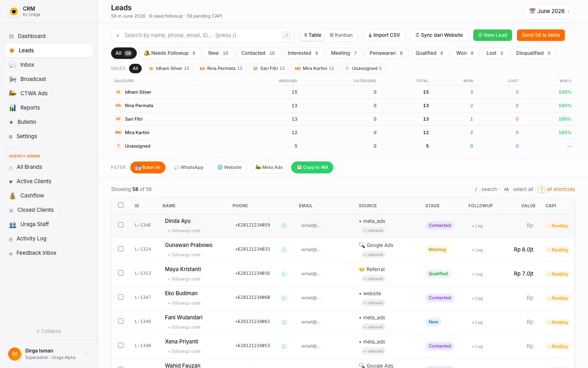This screenshot has height=368, width=588.
Task: Click WhatsApp icon in Gunawan Prabowo row
Action: pyautogui.click(x=284, y=250)
